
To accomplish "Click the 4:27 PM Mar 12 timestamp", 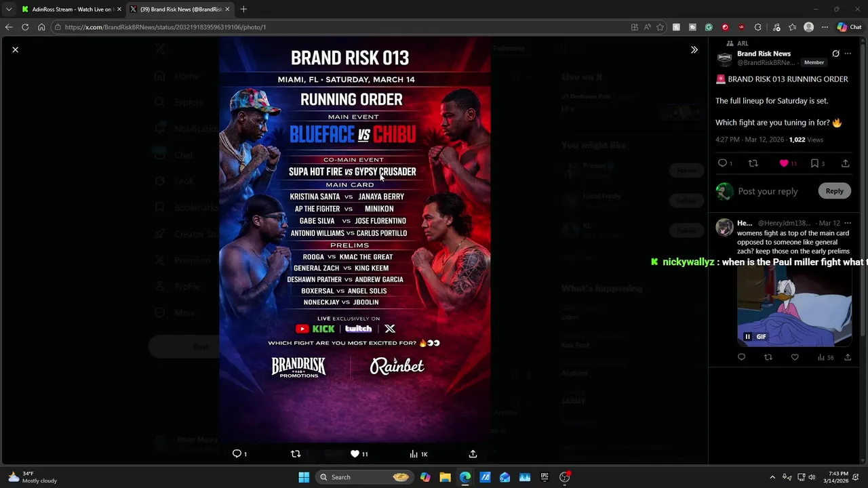I will click(749, 140).
